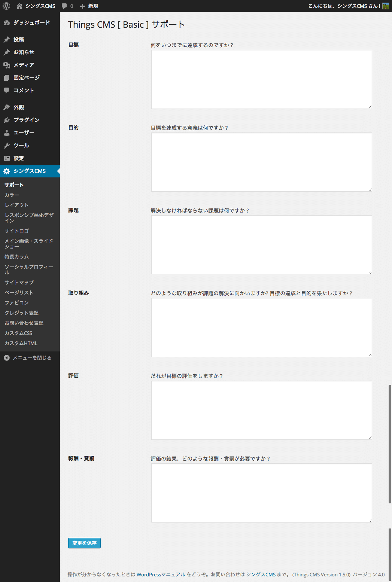This screenshot has height=582, width=392.
Task: Click the Things CMS [ Basic ] サポート heading
Action: coord(127,25)
